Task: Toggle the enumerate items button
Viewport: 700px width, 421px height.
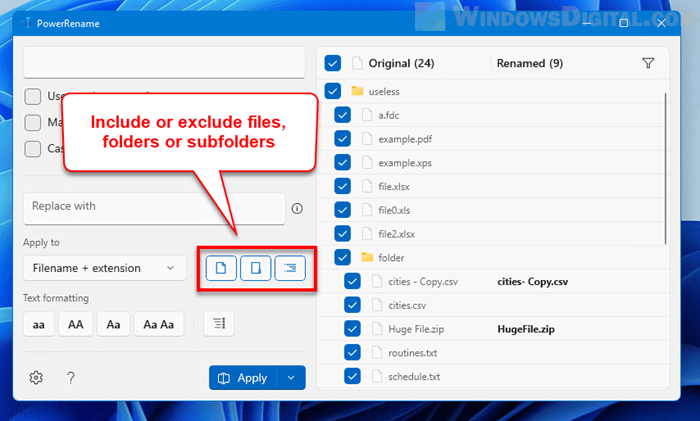Action: click(219, 323)
